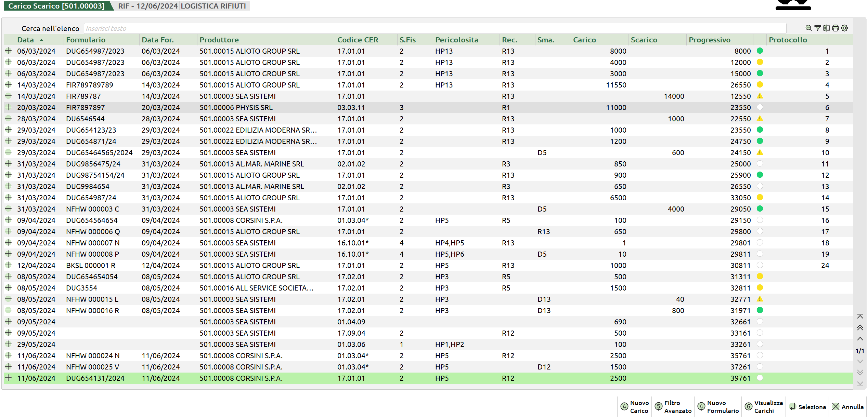Click the yellow status dot on protocollo 2
Image resolution: width=868 pixels, height=417 pixels.
(760, 62)
